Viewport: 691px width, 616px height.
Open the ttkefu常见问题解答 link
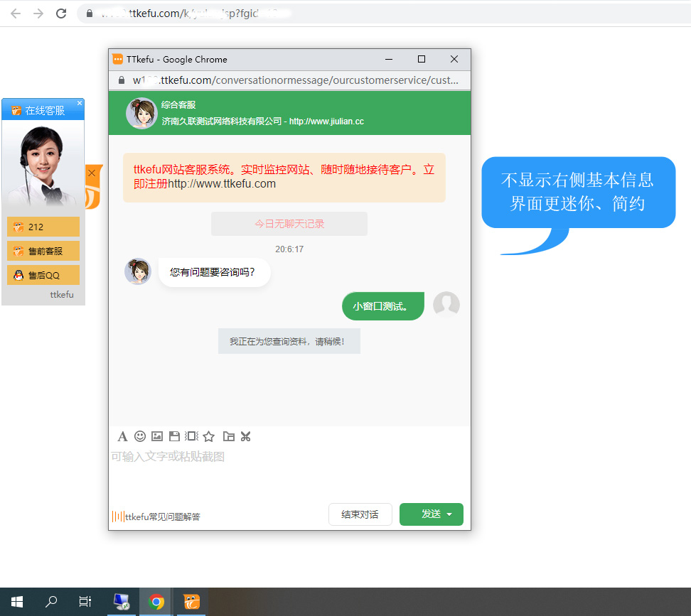(162, 517)
